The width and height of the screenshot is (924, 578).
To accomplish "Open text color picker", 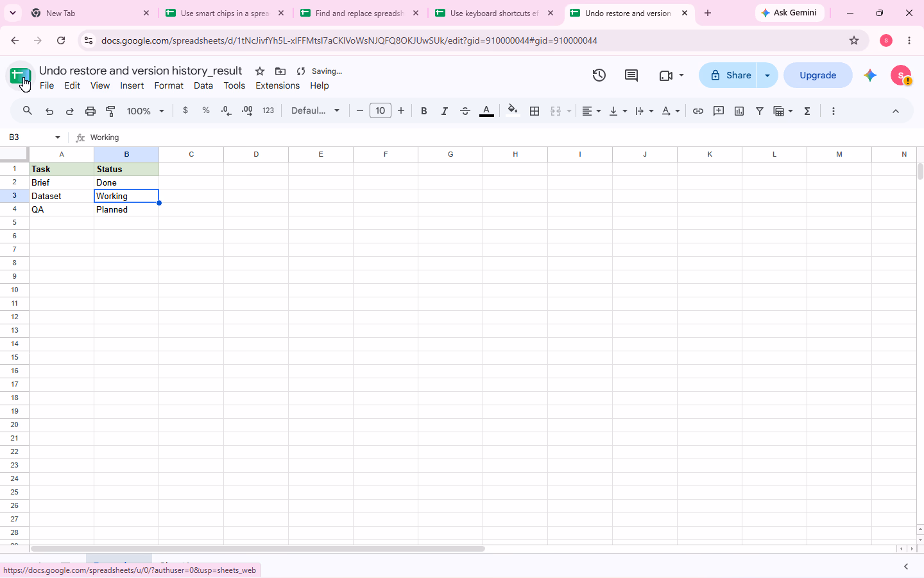I will [486, 111].
